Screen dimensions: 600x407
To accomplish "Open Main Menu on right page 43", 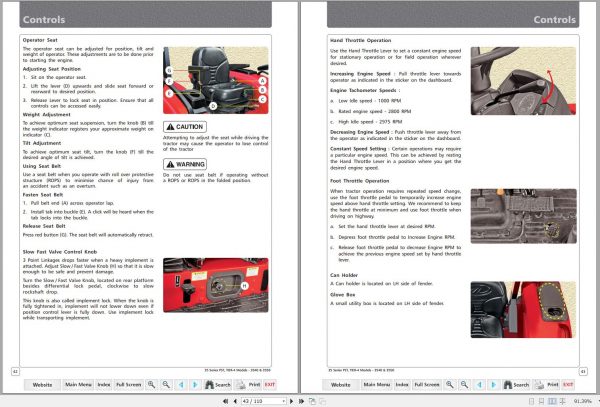I will (x=377, y=384).
